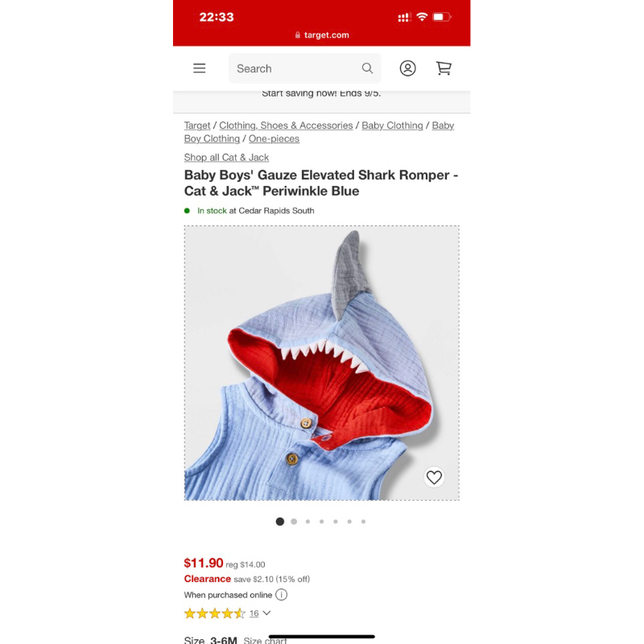The image size is (644, 644).
Task: Go to One-pieces breadcrumb category
Action: pyautogui.click(x=274, y=138)
